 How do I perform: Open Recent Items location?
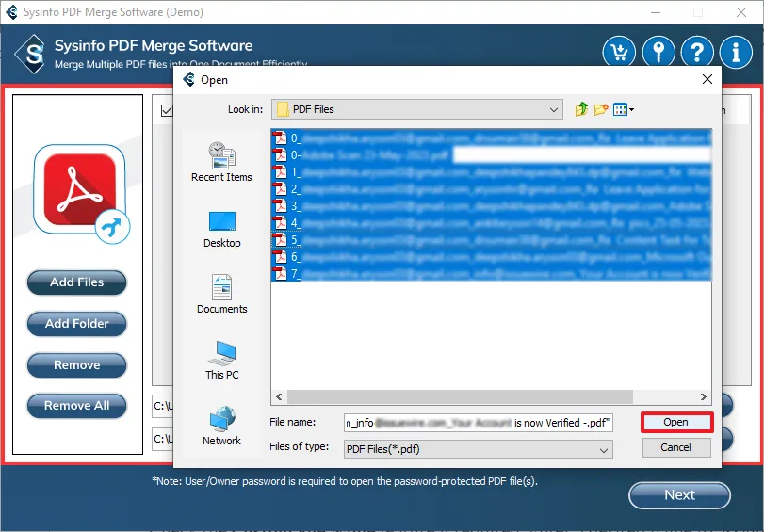point(221,160)
